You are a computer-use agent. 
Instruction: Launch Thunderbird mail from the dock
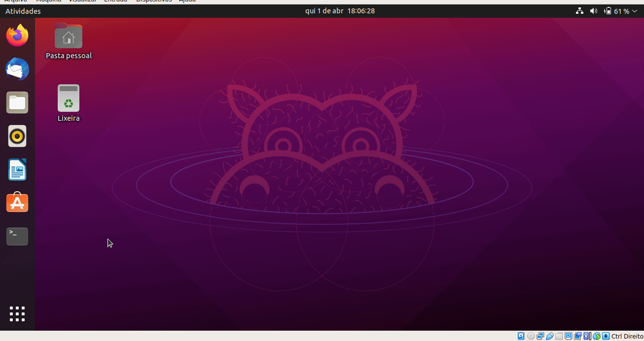click(17, 69)
